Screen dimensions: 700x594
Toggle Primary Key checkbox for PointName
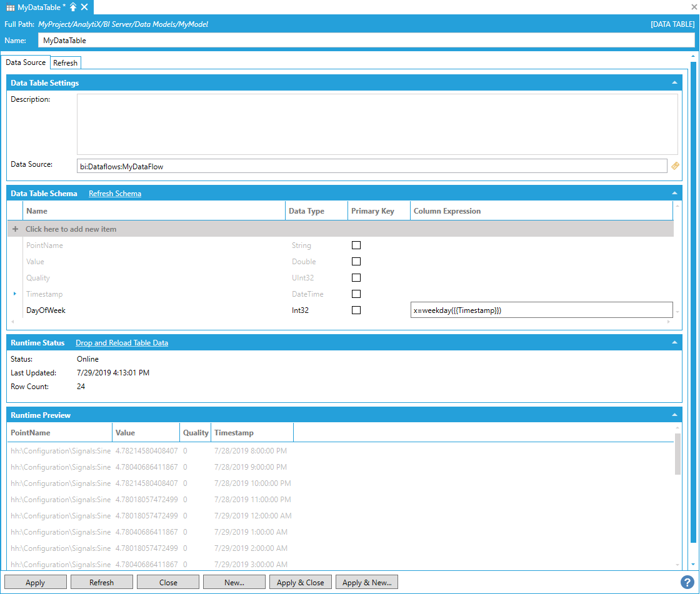(356, 245)
